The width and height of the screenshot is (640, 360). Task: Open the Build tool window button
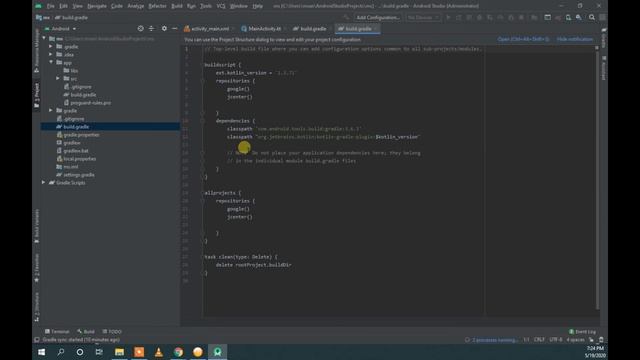(86, 331)
